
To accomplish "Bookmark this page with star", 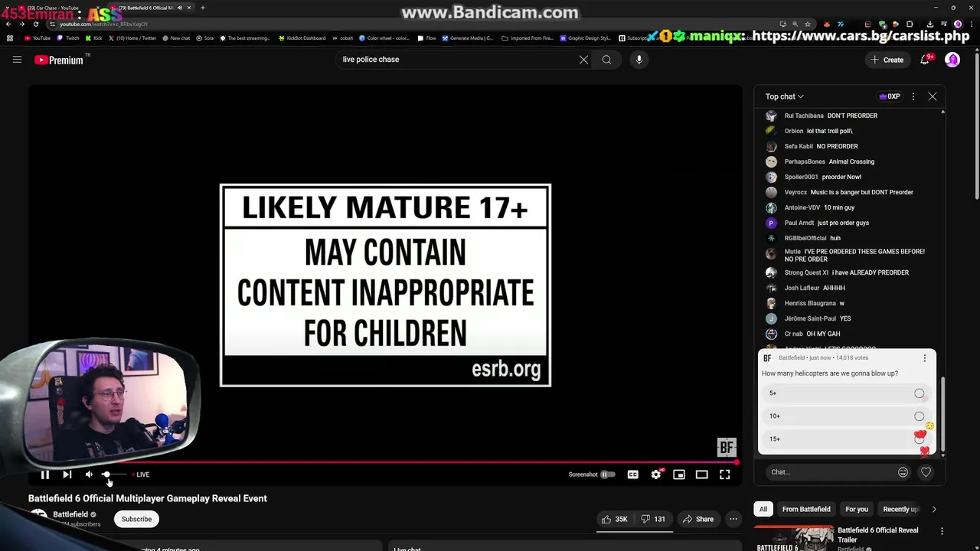I will coord(808,24).
